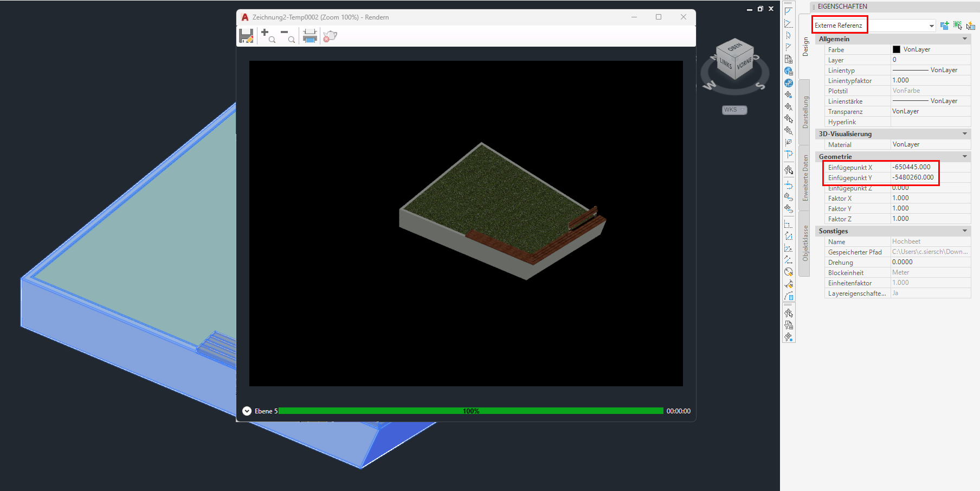
Task: Click the rendered raised bed image
Action: [x=502, y=211]
